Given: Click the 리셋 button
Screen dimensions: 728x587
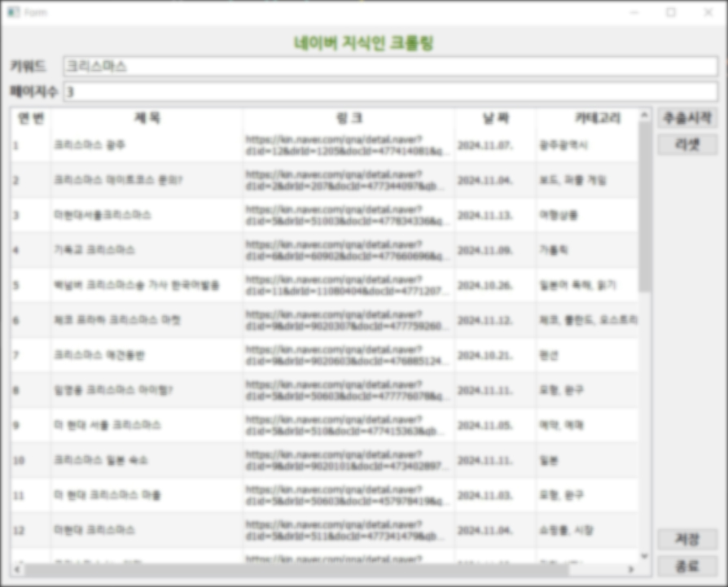Looking at the screenshot, I should (687, 145).
